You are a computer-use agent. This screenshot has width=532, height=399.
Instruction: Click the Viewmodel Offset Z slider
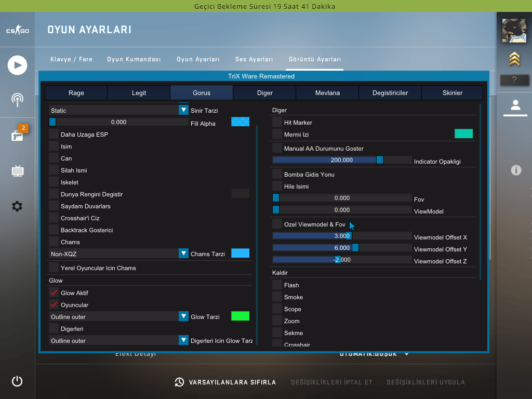point(342,260)
